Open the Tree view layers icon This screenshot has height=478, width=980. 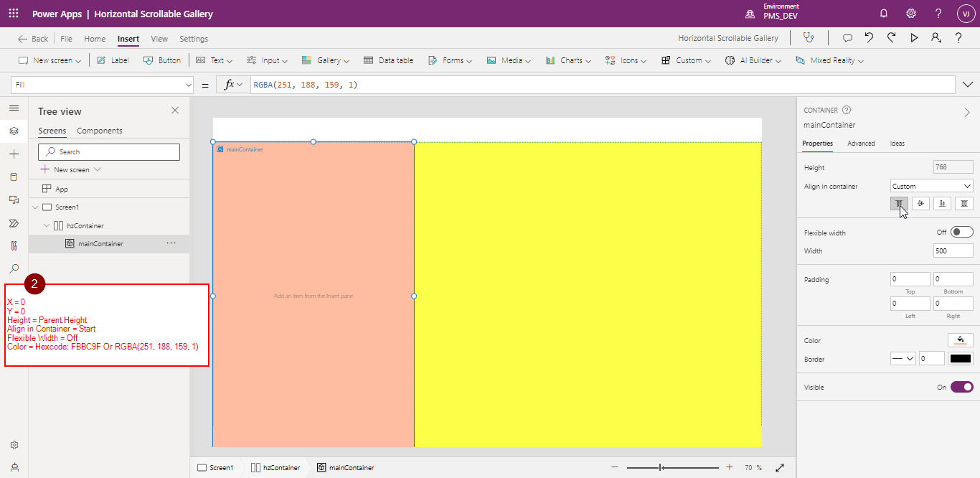point(14,131)
